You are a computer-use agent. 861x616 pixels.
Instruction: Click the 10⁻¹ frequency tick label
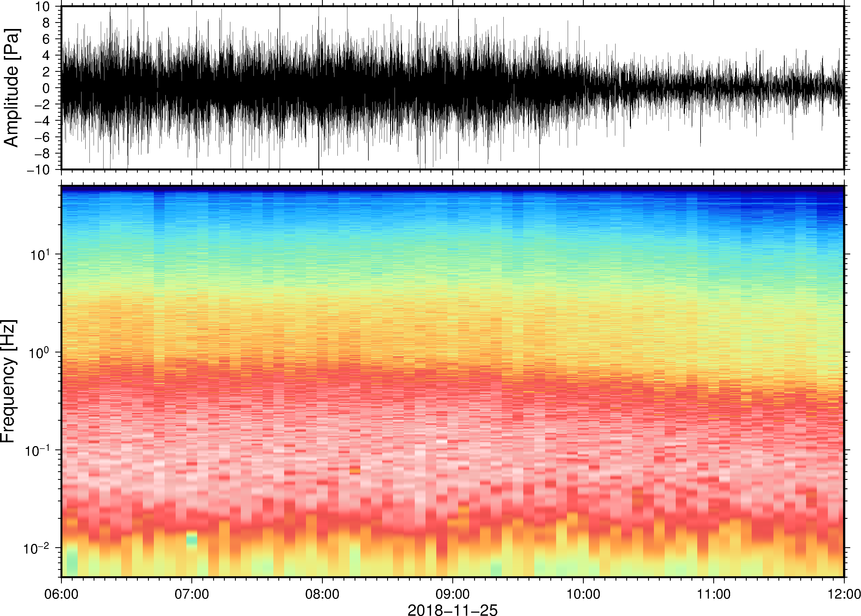tap(37, 450)
